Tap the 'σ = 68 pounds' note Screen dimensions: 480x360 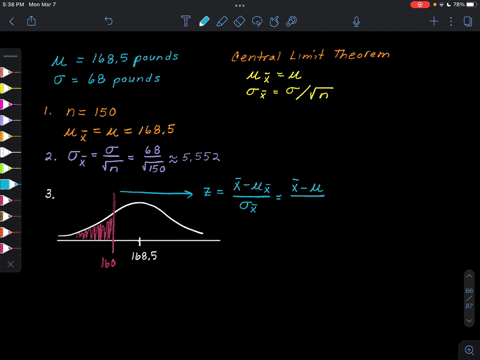(x=107, y=80)
